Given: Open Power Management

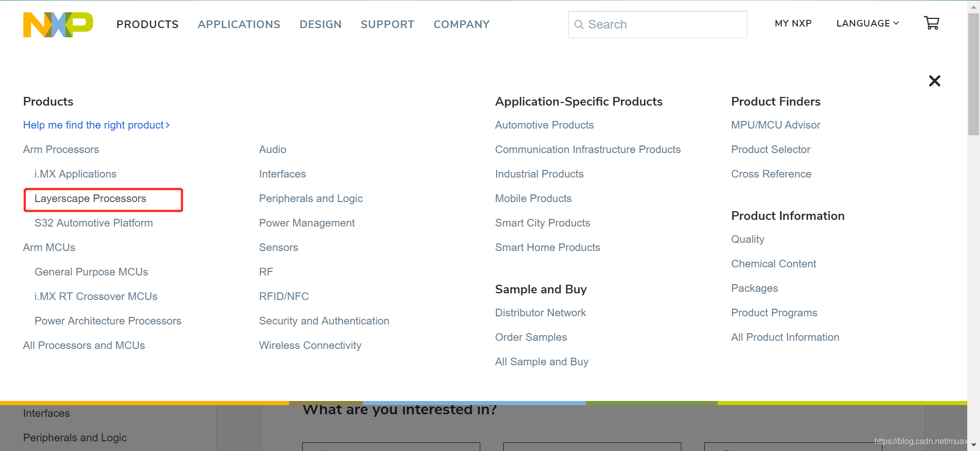Looking at the screenshot, I should pyautogui.click(x=307, y=223).
